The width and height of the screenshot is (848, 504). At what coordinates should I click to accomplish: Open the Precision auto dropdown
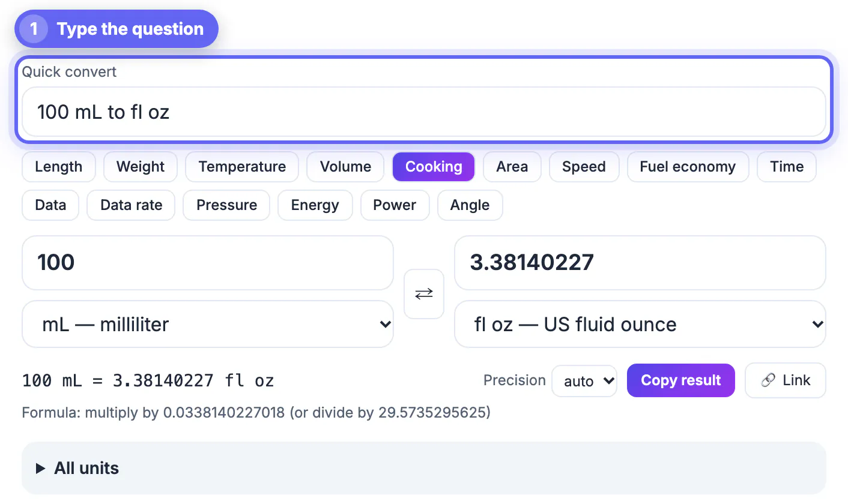(584, 381)
